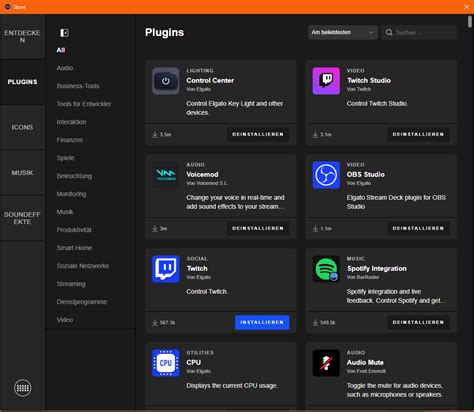The width and height of the screenshot is (474, 412).
Task: Select the Smart Home category
Action: click(74, 248)
